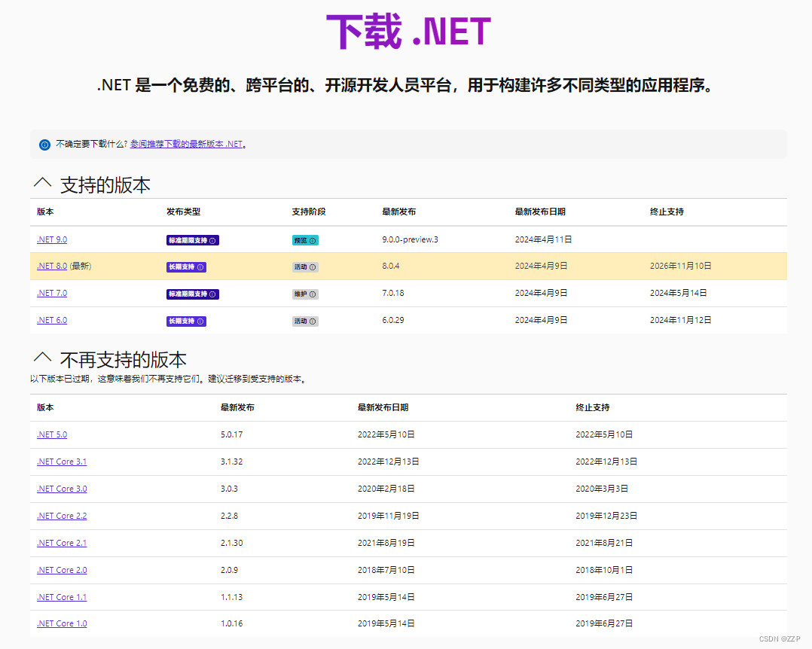Click the .NET 7.0 标准期限支持 badge
This screenshot has width=812, height=649.
(193, 294)
